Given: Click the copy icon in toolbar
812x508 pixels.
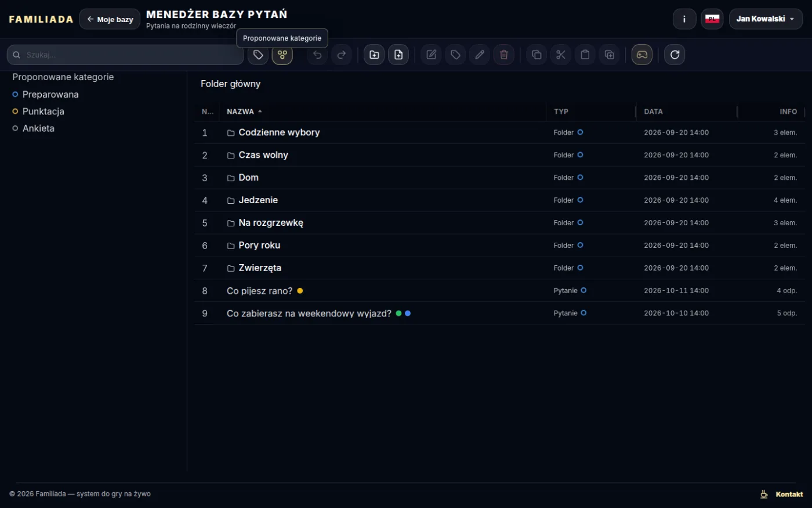Looking at the screenshot, I should pyautogui.click(x=536, y=55).
